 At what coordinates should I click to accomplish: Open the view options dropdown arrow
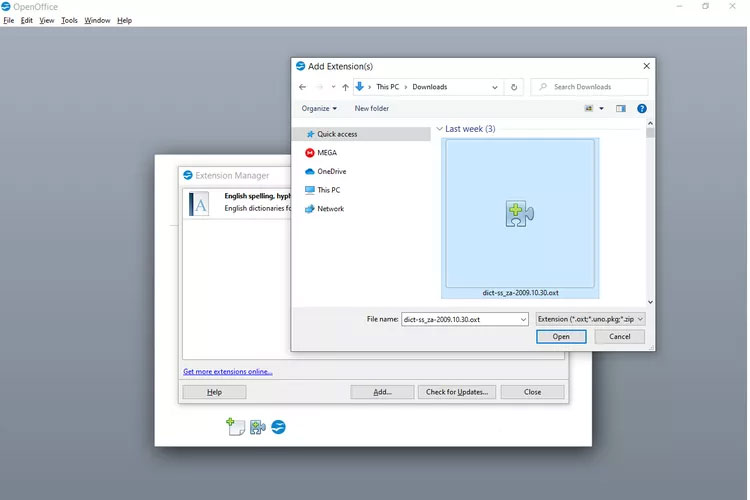601,109
